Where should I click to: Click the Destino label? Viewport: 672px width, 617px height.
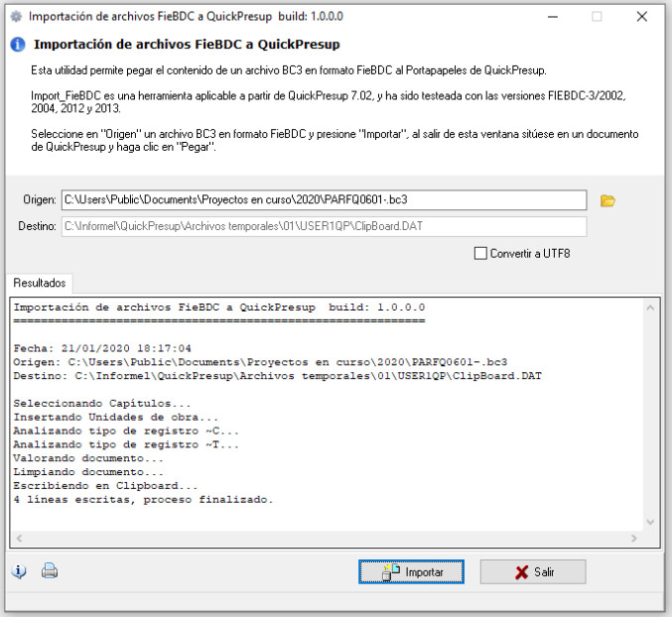pos(37,226)
